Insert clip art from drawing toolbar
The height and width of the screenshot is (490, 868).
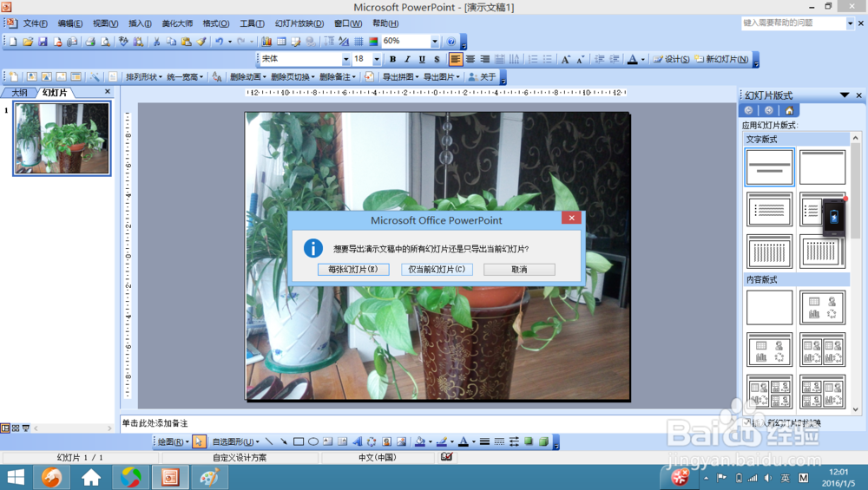386,441
